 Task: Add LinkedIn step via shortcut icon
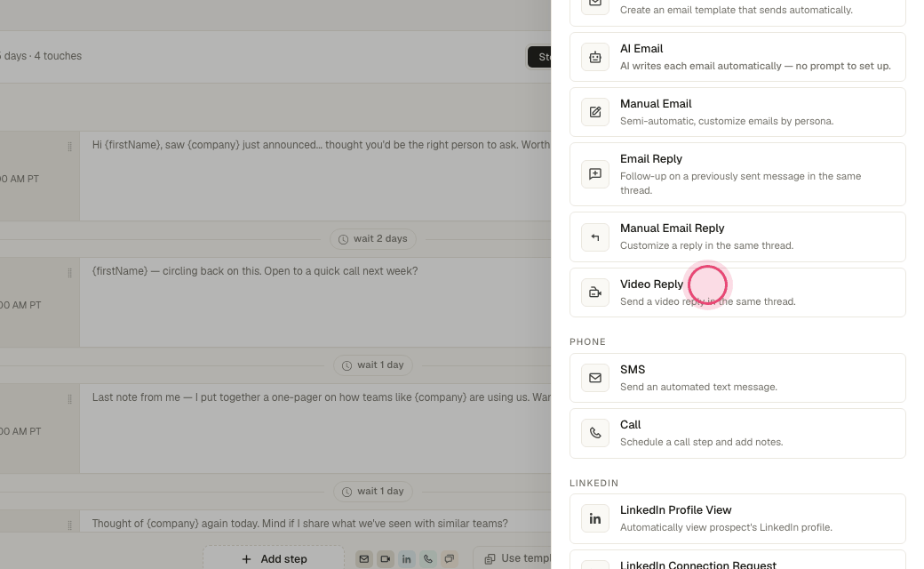pos(407,559)
